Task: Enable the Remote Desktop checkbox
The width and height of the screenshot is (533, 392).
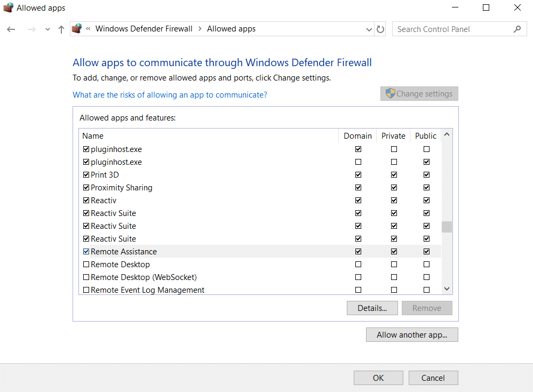Action: [86, 264]
